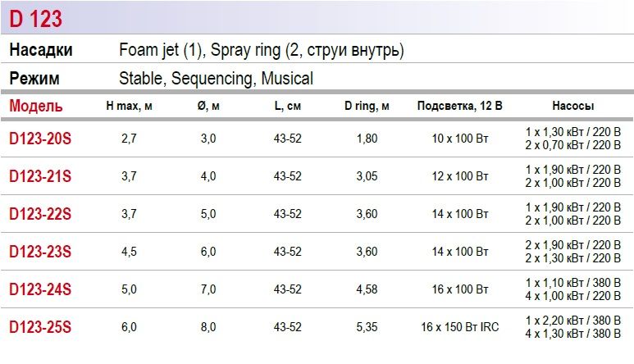Click the Модель column header
The height and width of the screenshot is (364, 634).
click(x=35, y=106)
